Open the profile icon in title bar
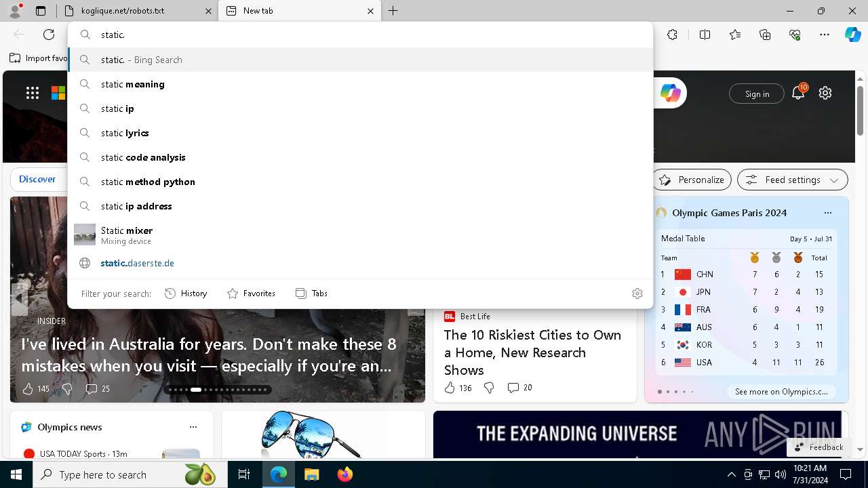This screenshot has width=868, height=488. [x=15, y=11]
